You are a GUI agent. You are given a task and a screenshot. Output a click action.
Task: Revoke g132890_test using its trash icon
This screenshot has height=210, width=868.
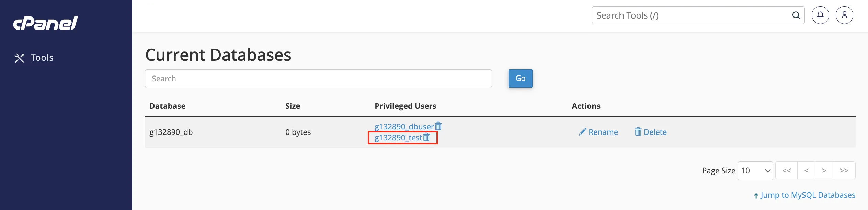pyautogui.click(x=426, y=137)
